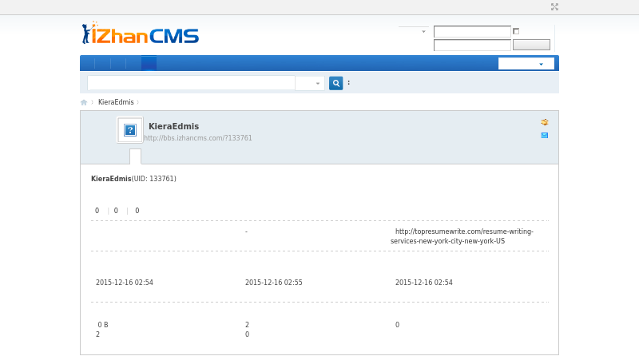Open the search scope dropdown next to search box
639x364 pixels.
coord(310,83)
